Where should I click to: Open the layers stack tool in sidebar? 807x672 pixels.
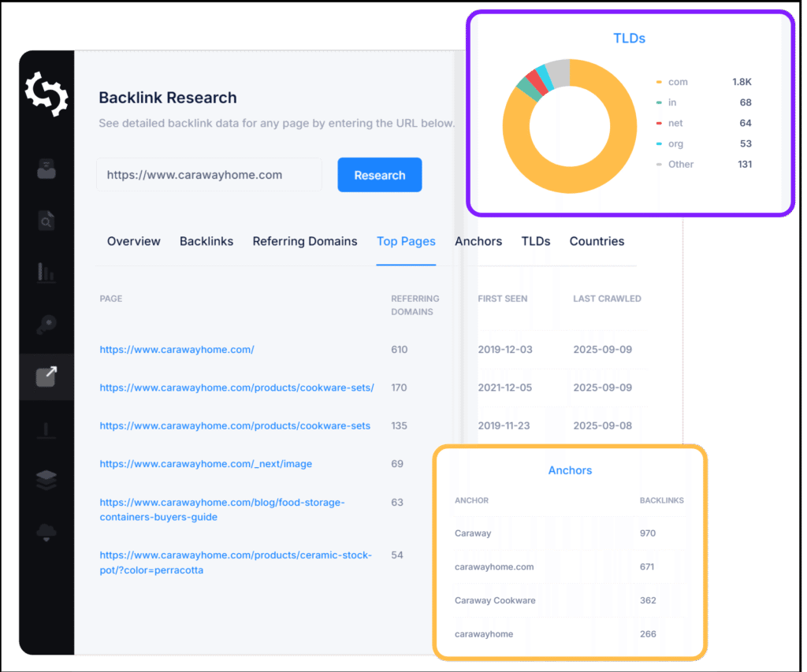click(46, 479)
